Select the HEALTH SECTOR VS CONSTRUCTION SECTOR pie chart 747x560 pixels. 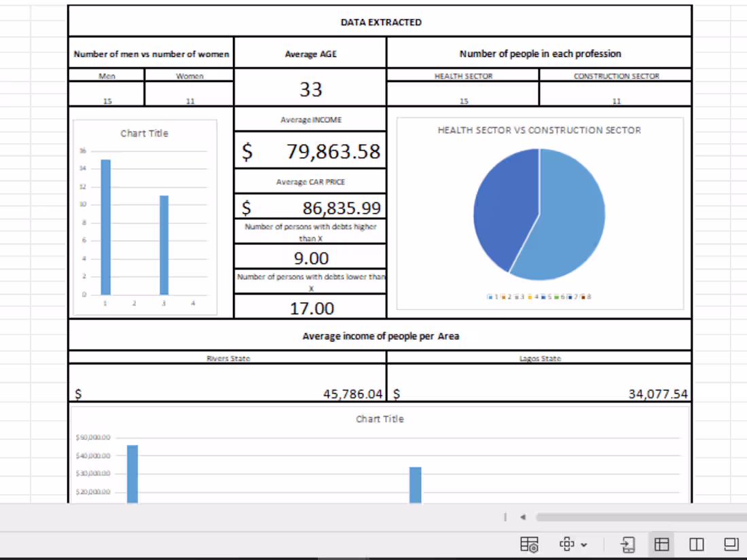point(540,214)
